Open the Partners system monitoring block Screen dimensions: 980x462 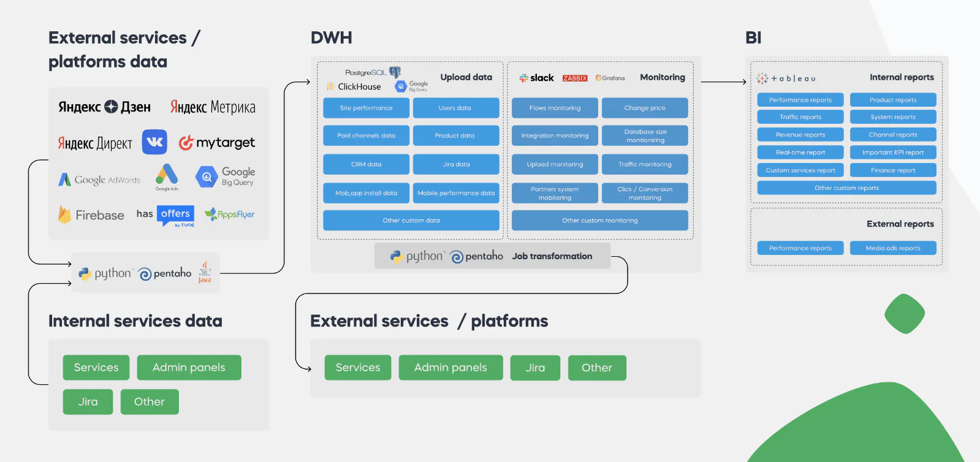[x=555, y=193]
